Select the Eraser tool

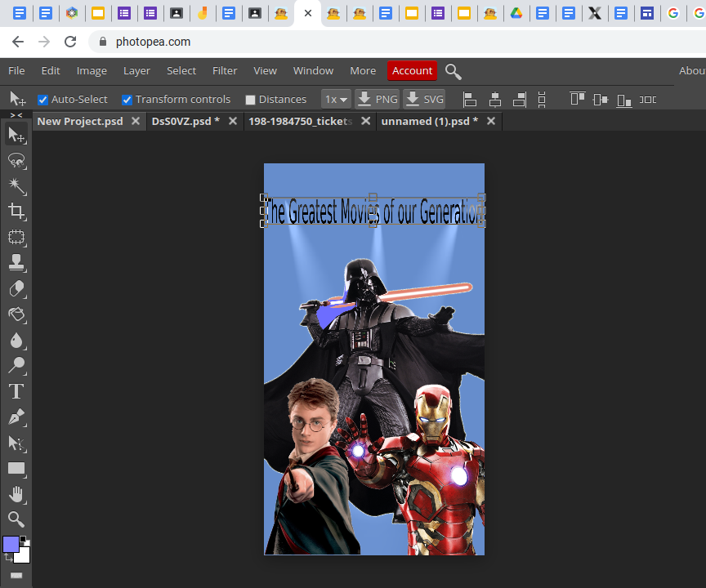16,288
